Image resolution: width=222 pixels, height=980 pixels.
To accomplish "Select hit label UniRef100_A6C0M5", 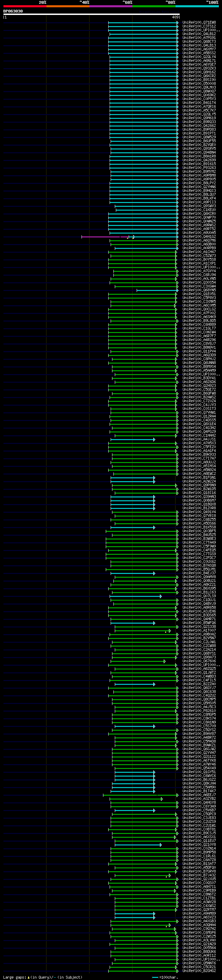I will [x=199, y=306].
